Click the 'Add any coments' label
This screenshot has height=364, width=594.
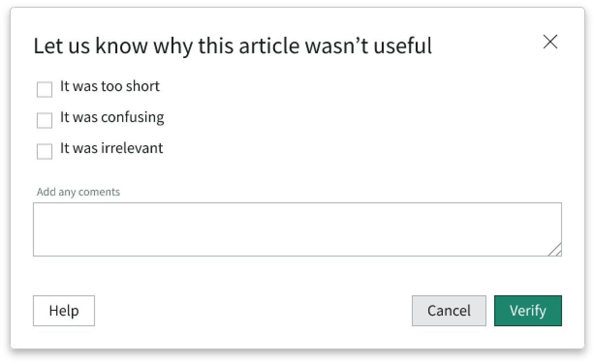pos(78,192)
